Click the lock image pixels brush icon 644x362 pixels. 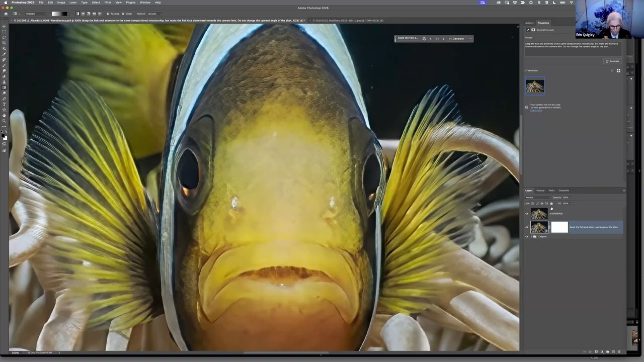pos(537,204)
